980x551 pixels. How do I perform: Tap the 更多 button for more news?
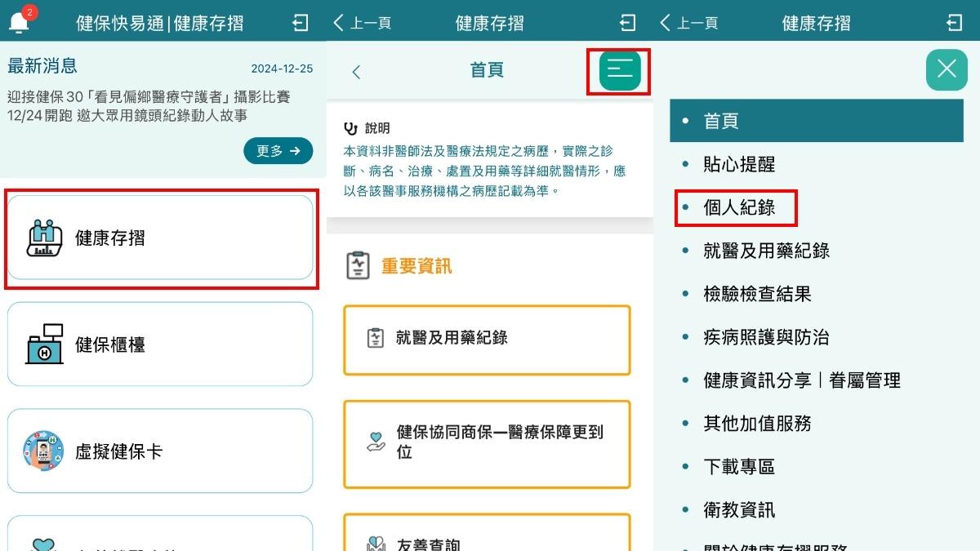point(278,150)
